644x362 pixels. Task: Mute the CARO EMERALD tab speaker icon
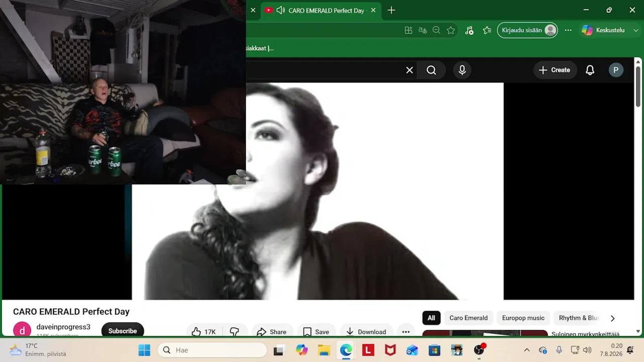tap(281, 10)
